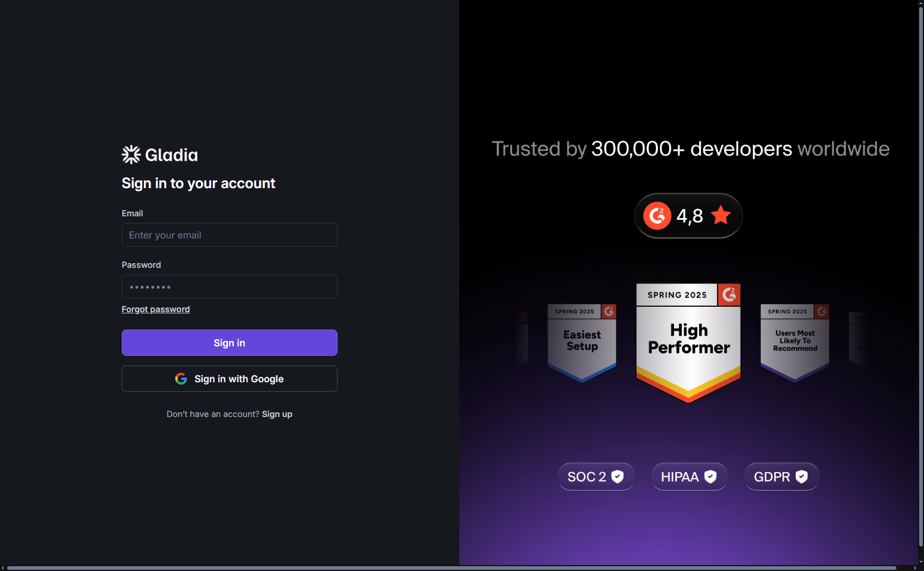Click the orange star next to 4,8 rating
Screen dimensions: 924x571
point(721,215)
